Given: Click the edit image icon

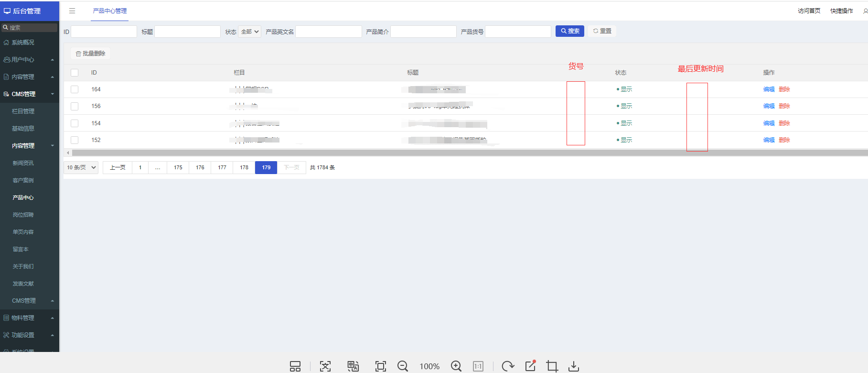Looking at the screenshot, I should coord(530,366).
